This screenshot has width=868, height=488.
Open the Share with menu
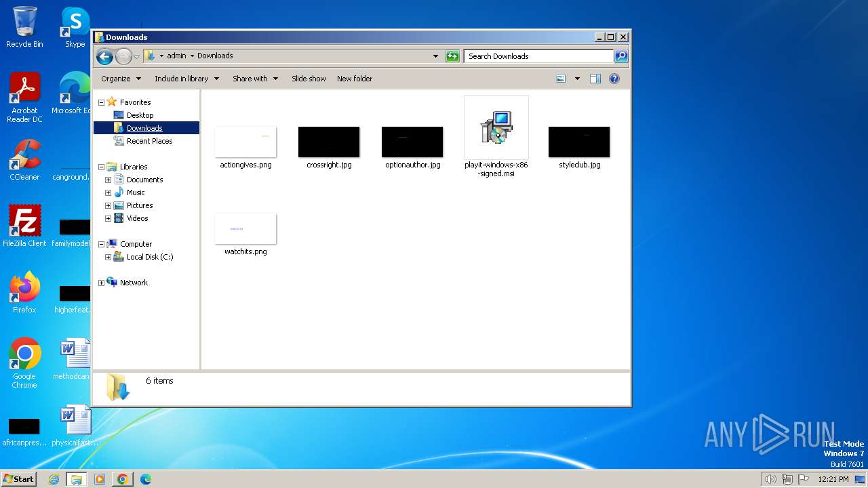point(255,79)
